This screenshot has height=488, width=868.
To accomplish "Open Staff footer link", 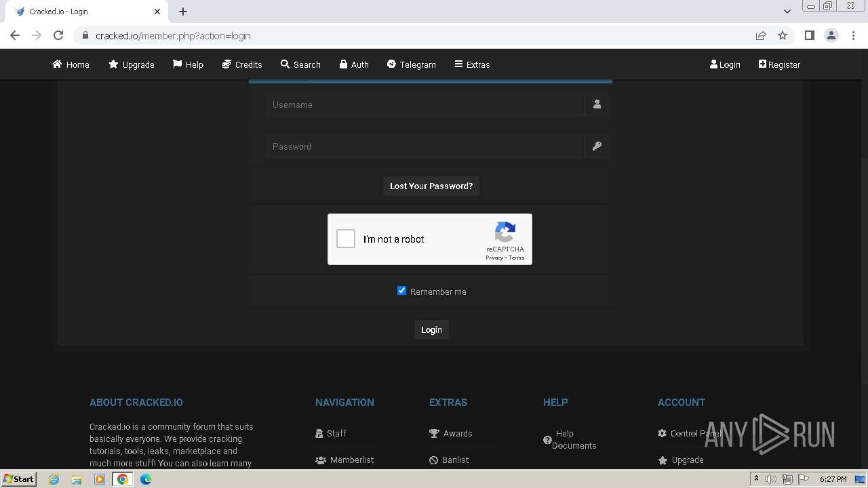I will point(331,433).
